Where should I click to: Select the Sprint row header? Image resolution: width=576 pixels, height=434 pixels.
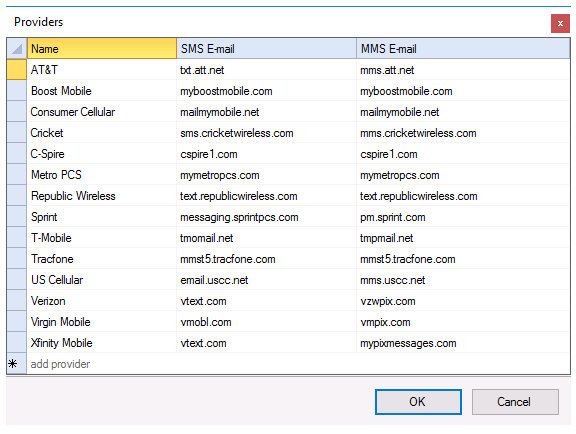coord(17,217)
